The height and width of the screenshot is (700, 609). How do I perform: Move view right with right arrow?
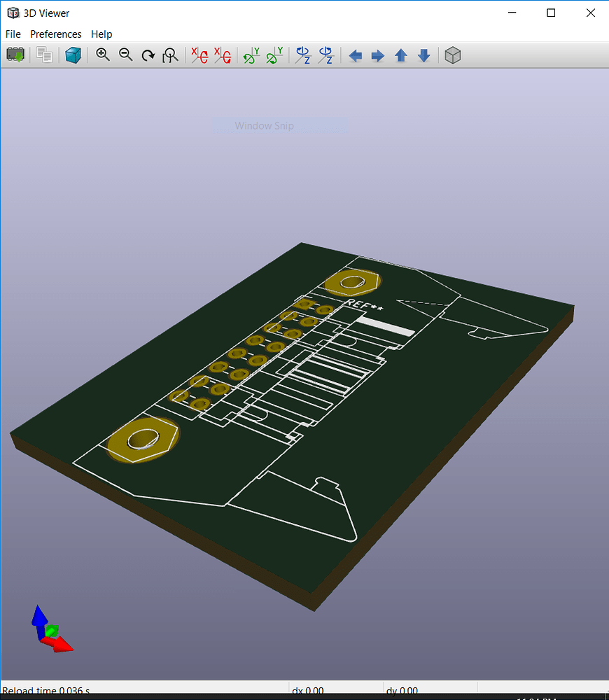tap(378, 55)
